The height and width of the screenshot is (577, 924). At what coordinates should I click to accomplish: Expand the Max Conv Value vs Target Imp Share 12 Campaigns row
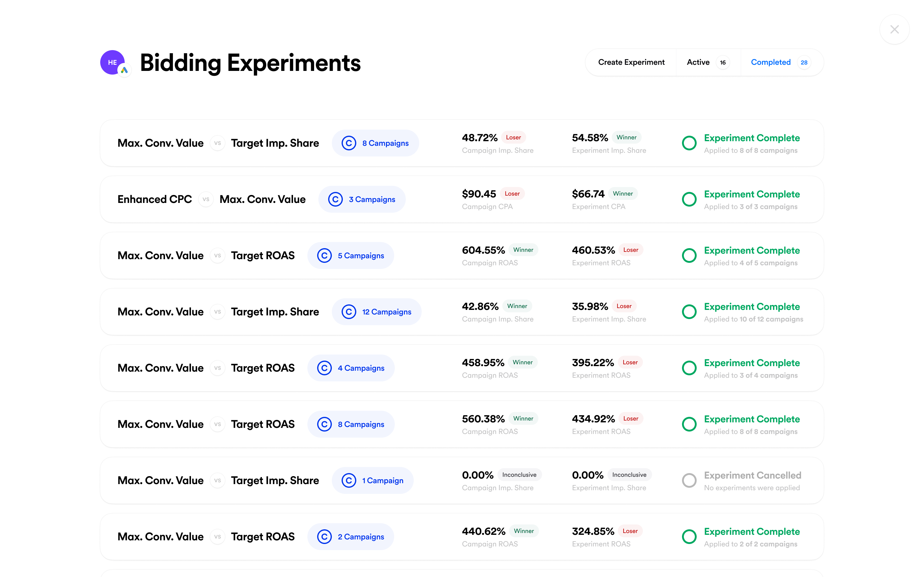(x=462, y=312)
